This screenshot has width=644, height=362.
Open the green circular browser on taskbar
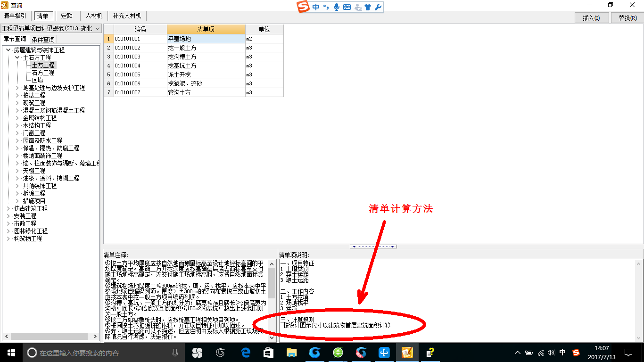point(338,352)
